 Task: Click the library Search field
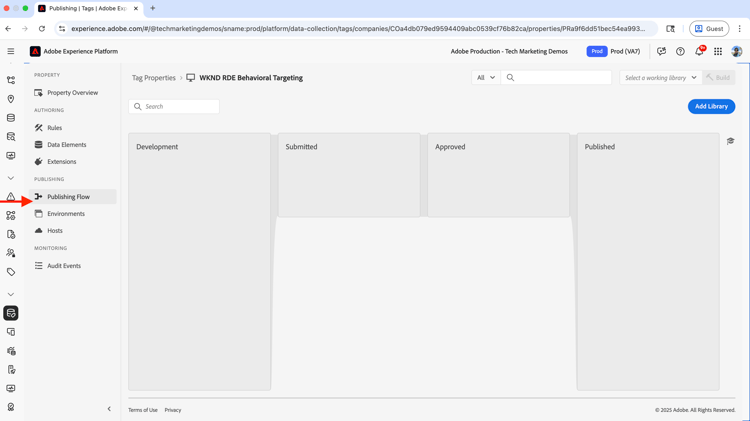click(x=174, y=106)
